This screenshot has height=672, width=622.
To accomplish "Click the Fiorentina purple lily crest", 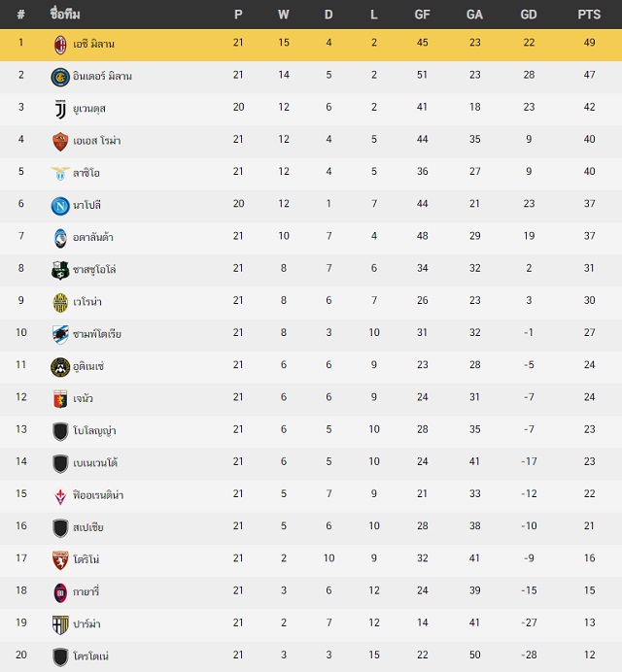I will (x=60, y=496).
